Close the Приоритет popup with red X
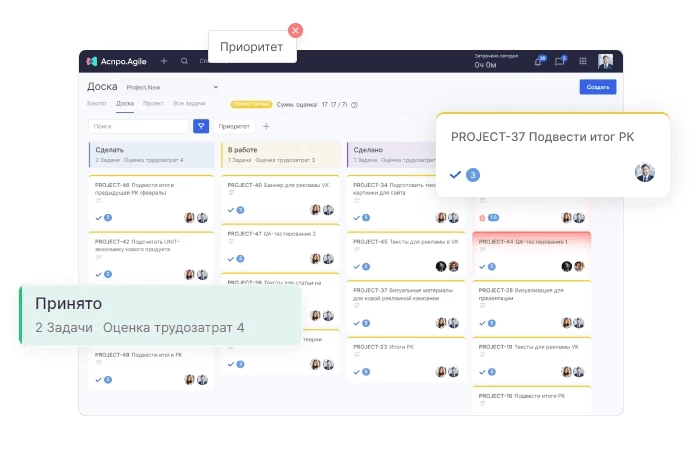The height and width of the screenshot is (456, 700). point(295,31)
